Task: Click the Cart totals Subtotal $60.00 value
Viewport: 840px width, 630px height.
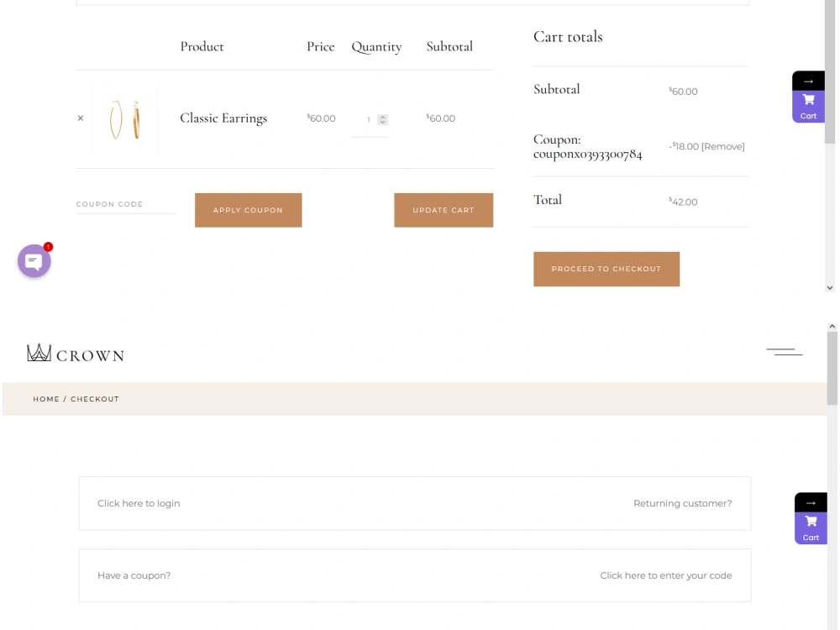Action: tap(683, 91)
